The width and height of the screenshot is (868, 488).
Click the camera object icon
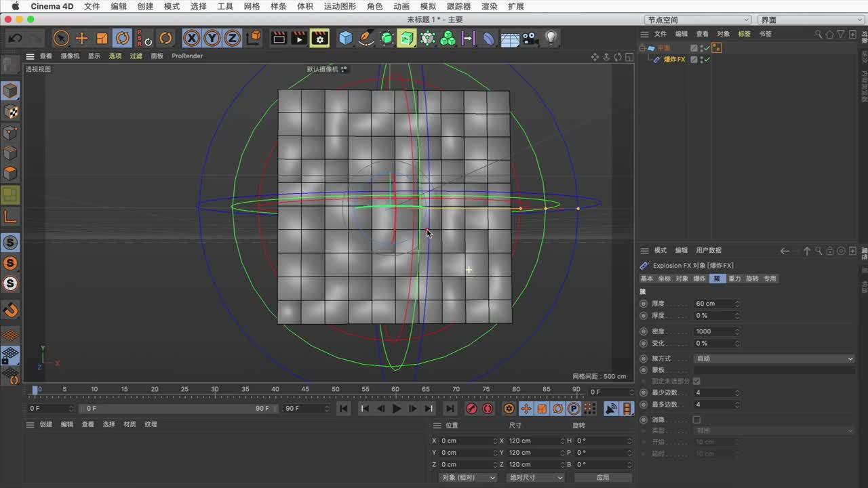pos(530,39)
